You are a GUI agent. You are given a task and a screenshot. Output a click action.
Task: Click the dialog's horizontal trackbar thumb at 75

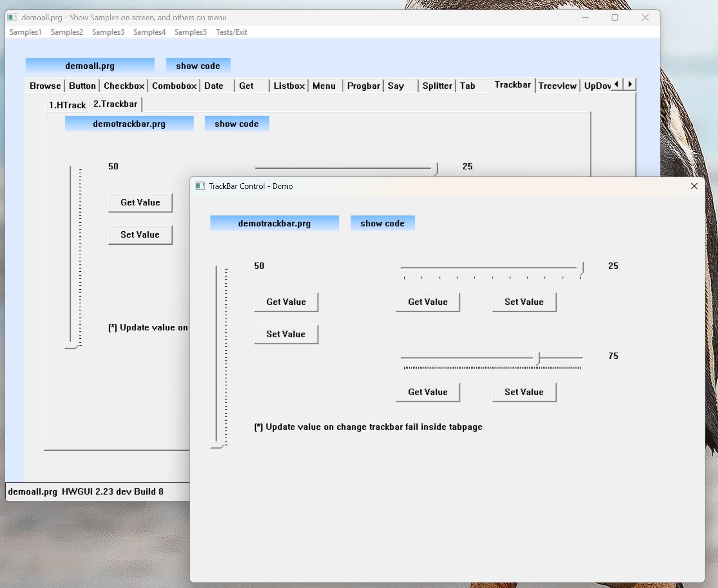click(x=537, y=359)
